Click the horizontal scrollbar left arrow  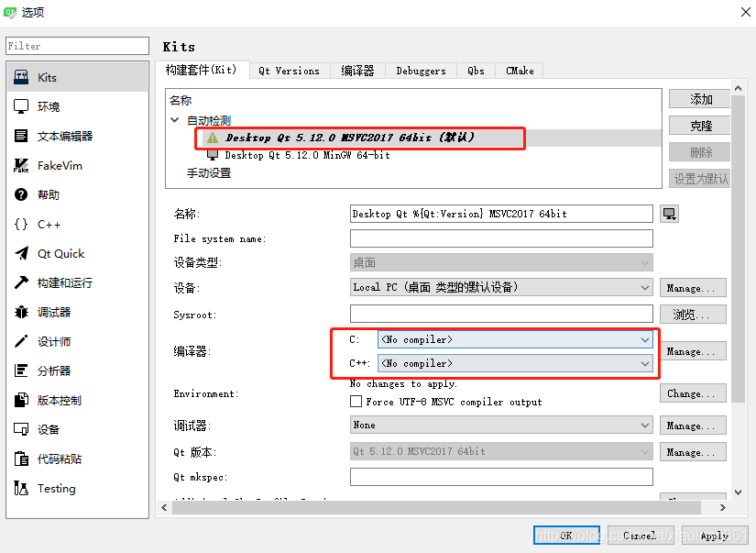coord(164,508)
